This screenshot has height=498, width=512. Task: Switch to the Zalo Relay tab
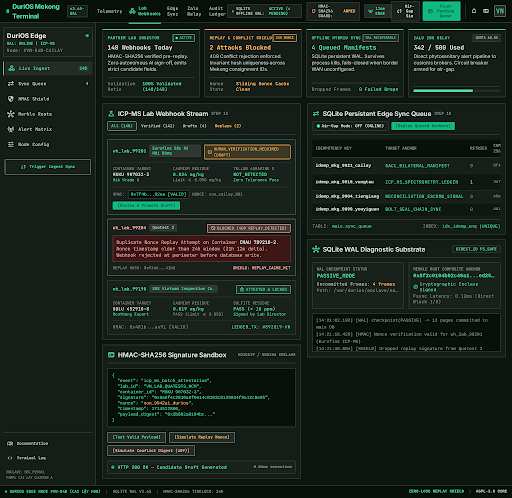(194, 11)
